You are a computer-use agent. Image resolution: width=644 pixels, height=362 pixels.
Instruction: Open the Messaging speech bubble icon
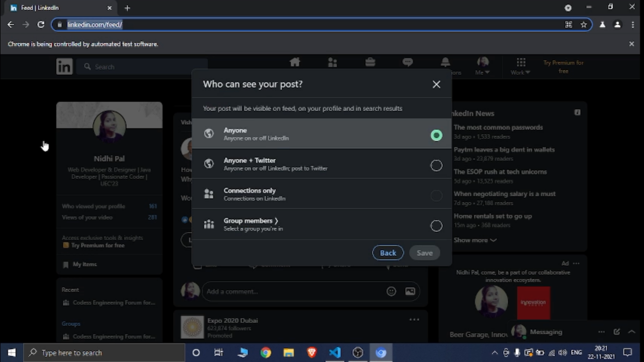[x=408, y=63]
